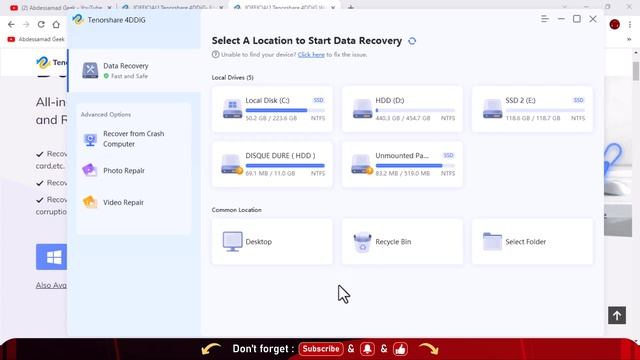This screenshot has height=360, width=640.
Task: Click the 'Advanced Options' label
Action: click(x=106, y=115)
